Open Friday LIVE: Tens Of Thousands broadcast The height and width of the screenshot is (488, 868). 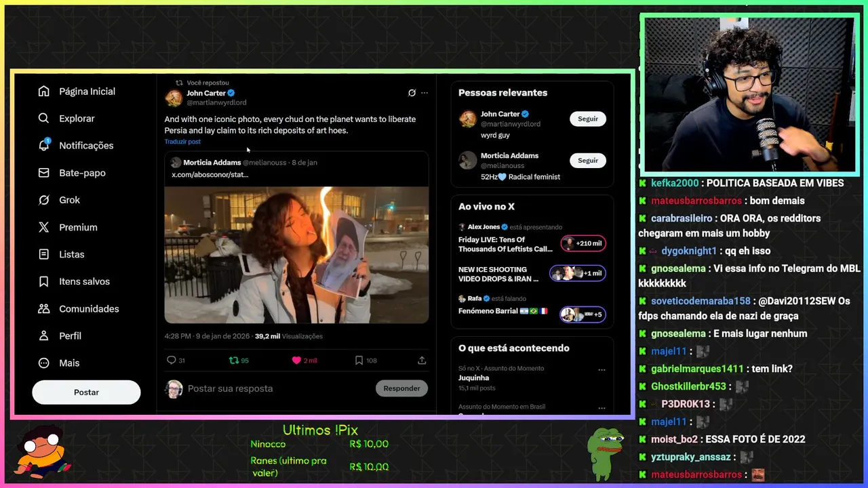[x=505, y=245]
